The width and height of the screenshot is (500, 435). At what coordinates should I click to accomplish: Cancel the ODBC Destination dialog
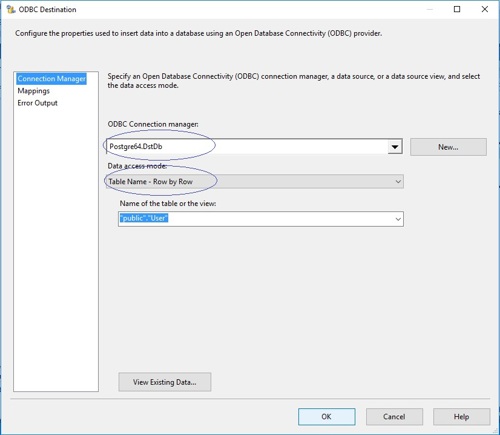click(394, 417)
